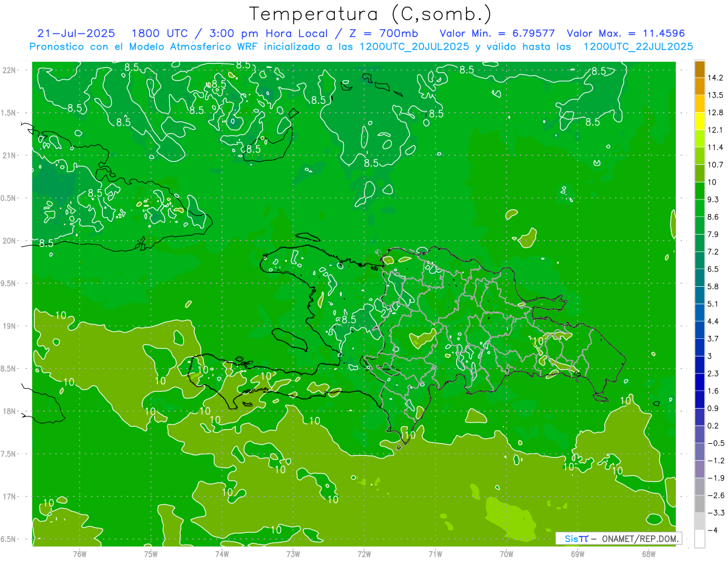Viewport: 728px width, 562px height.
Task: Click the legend value "0.9"
Action: (x=713, y=408)
